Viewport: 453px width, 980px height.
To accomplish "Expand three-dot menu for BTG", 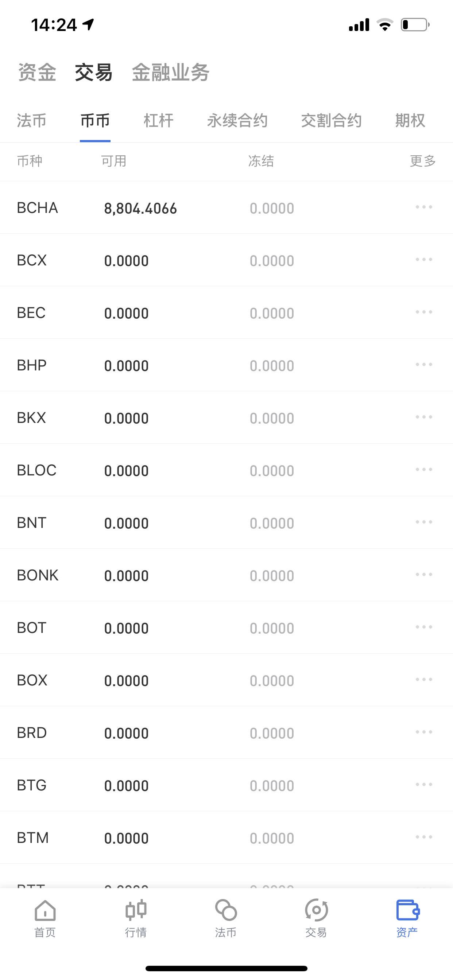I will (424, 785).
